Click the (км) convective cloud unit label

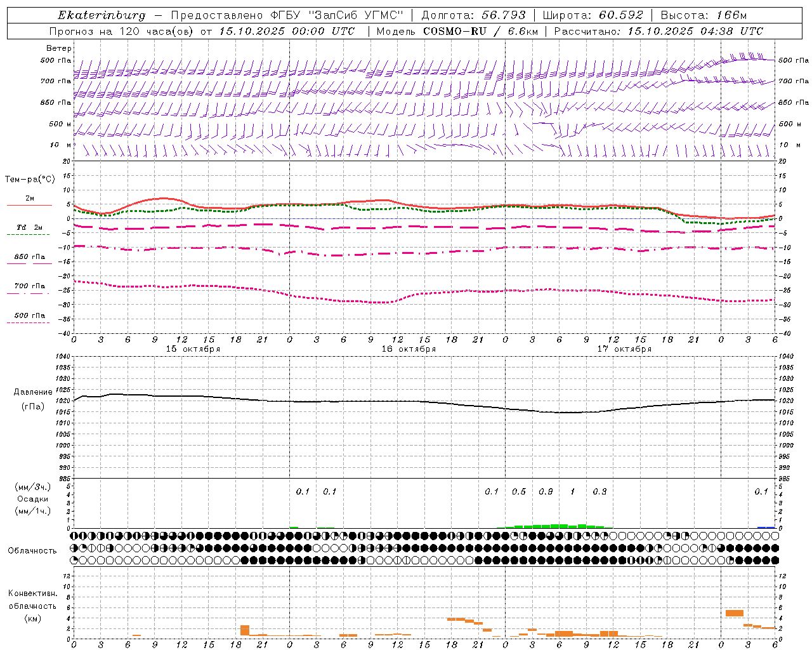(32, 618)
